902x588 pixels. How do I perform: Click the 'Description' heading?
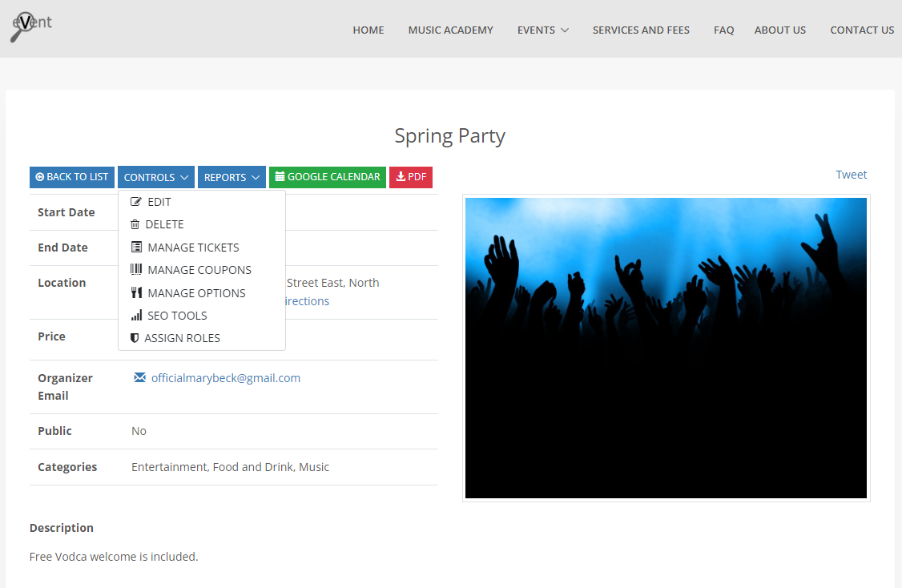pyautogui.click(x=62, y=528)
